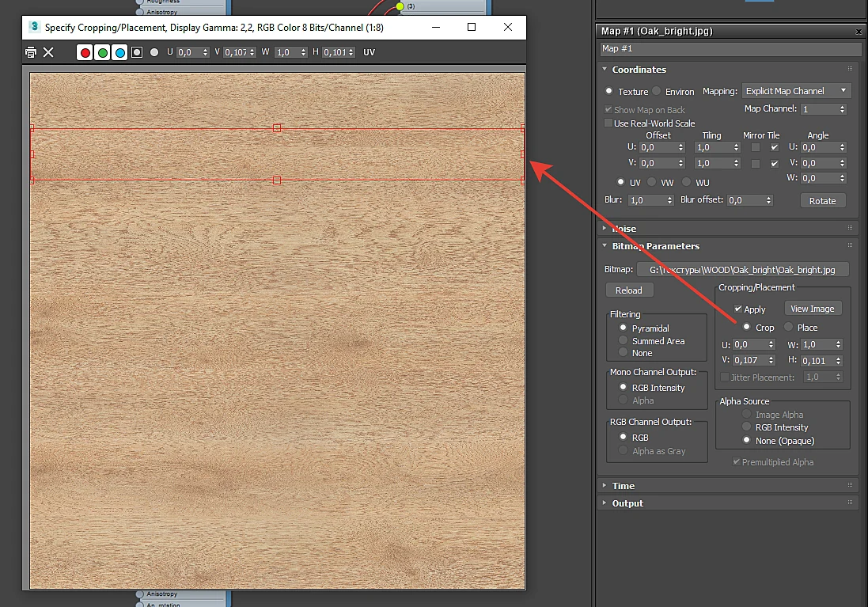
Task: Collapse the Bitmap Parameters rollout
Action: coord(605,245)
